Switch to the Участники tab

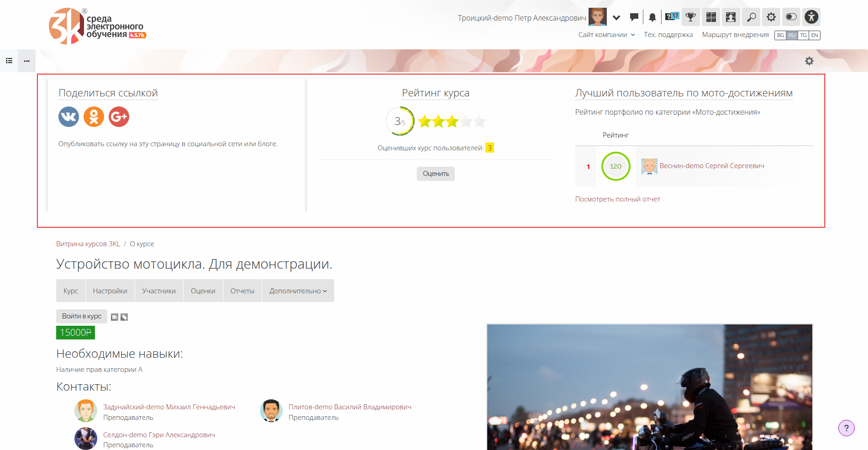click(x=159, y=291)
